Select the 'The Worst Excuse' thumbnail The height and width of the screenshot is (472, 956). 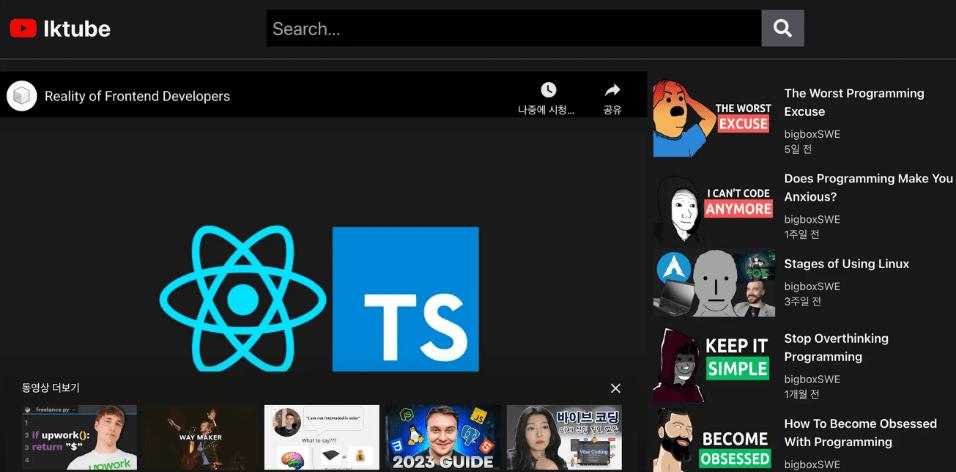tap(714, 119)
